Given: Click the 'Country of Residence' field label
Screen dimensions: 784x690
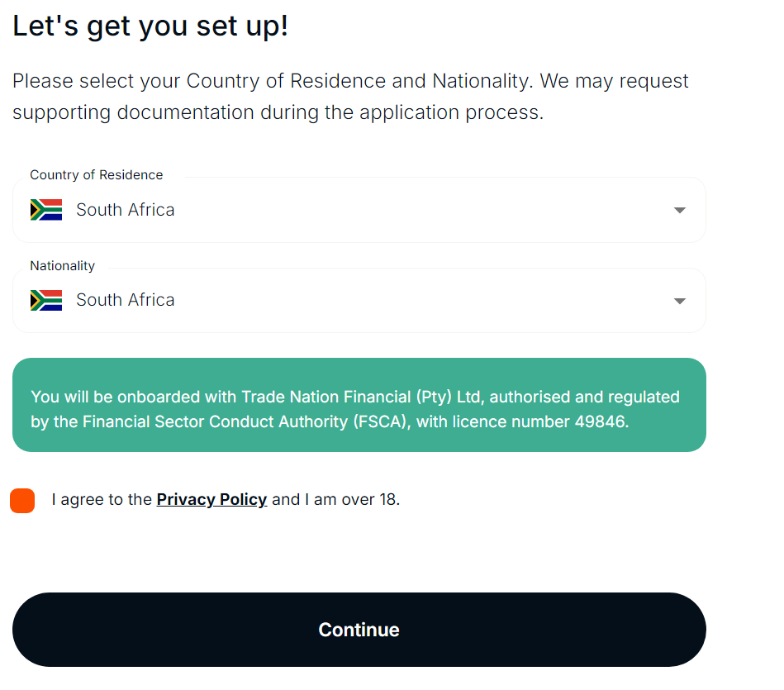Looking at the screenshot, I should coord(97,175).
